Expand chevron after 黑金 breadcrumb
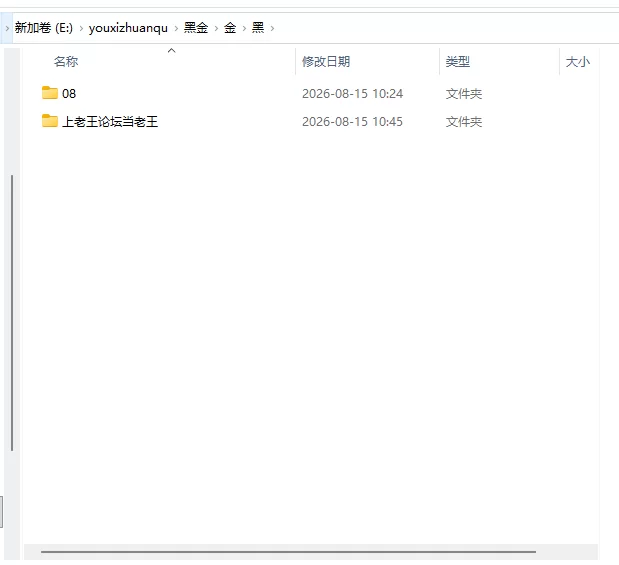Viewport: 619px width, 565px height. (x=216, y=28)
